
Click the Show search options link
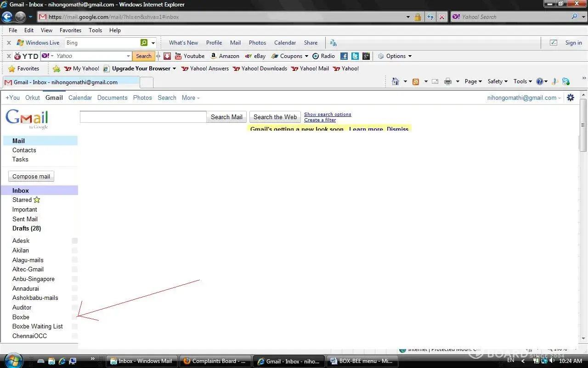pos(328,114)
